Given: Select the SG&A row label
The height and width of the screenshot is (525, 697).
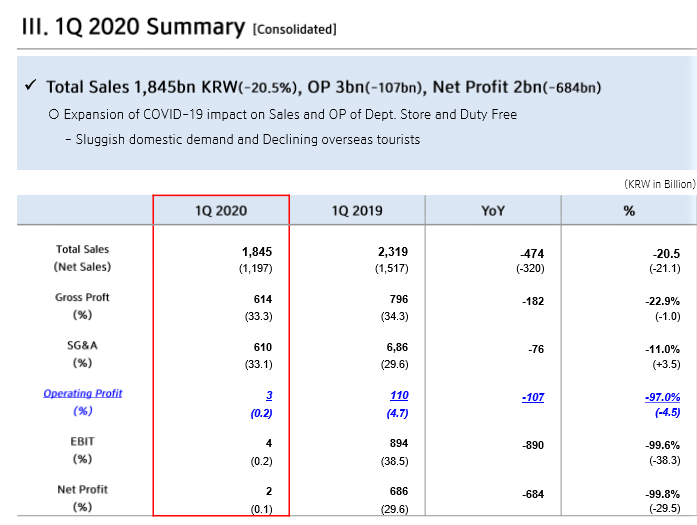Looking at the screenshot, I should [82, 346].
